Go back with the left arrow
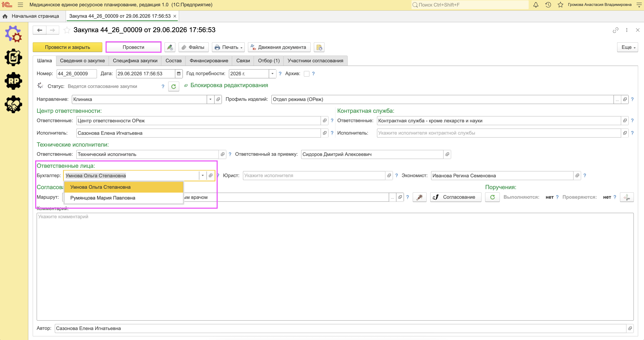Screen dimensions: 644x340 [x=39, y=30]
